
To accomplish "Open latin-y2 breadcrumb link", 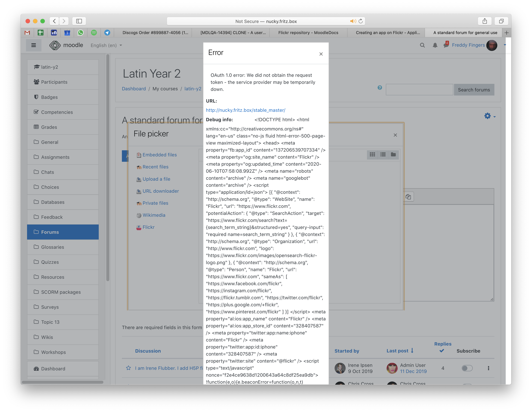I will click(193, 89).
